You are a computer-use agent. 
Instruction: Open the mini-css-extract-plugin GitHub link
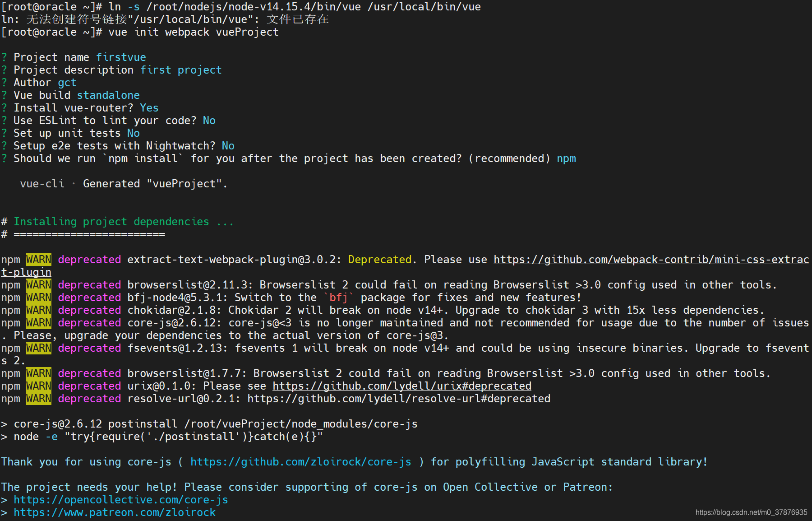pyautogui.click(x=651, y=260)
